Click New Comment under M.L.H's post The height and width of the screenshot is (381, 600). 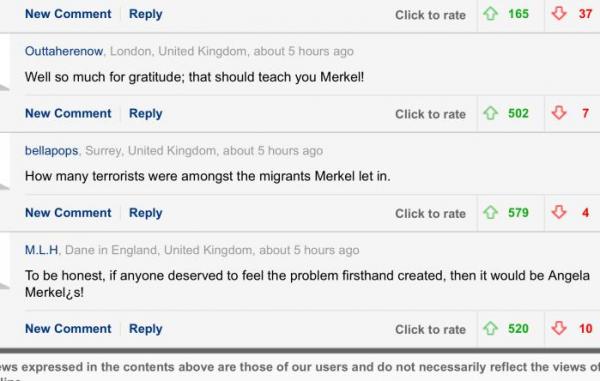[68, 329]
